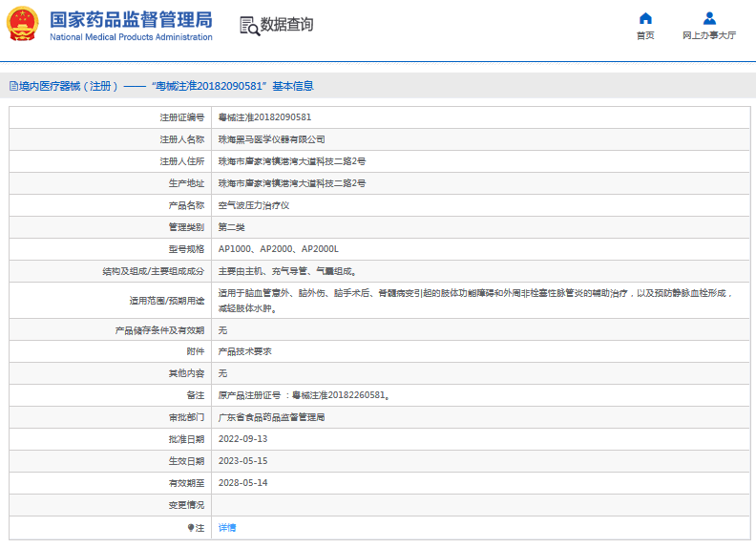
Task: Click the 审批部门 label
Action: tap(186, 417)
